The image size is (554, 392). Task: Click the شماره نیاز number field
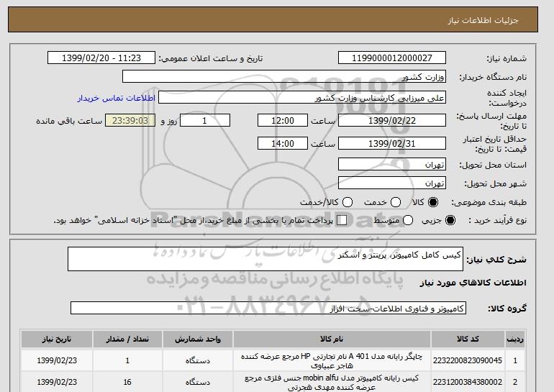click(392, 58)
